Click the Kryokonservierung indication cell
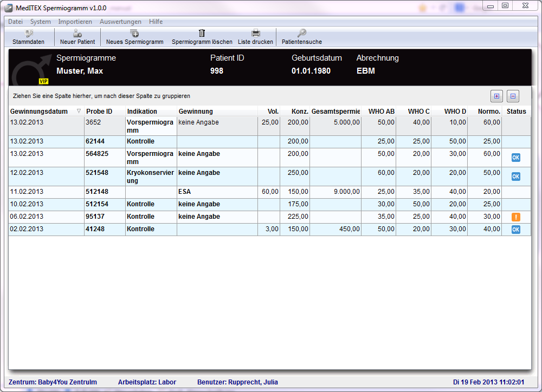This screenshot has height=392, width=542. pyautogui.click(x=151, y=177)
